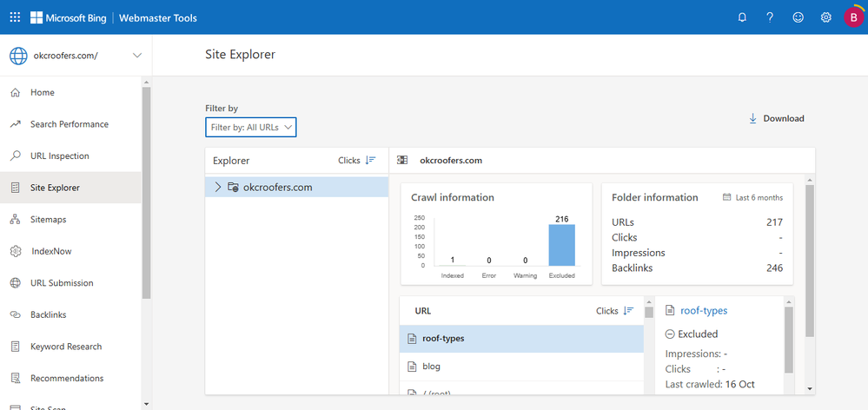This screenshot has width=868, height=410.
Task: Click the site icon in detail header
Action: (402, 161)
